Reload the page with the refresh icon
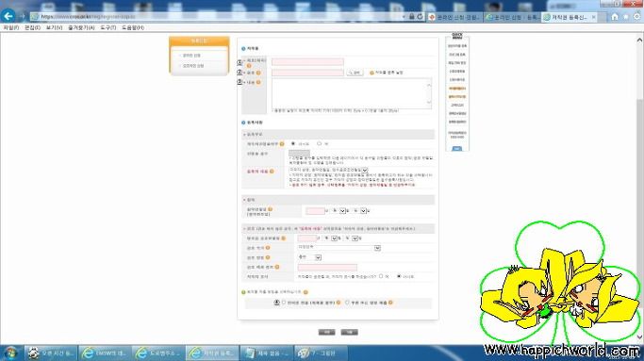644x361 pixels. point(420,16)
